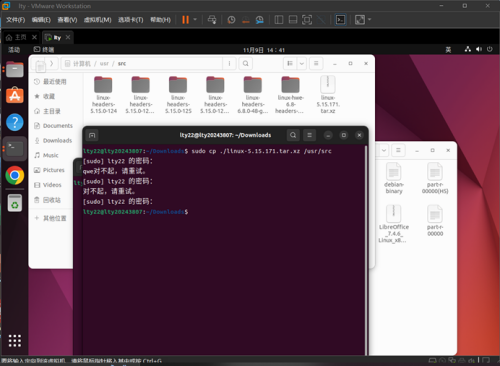
Task: Open the 虚拟机(M) menu
Action: [97, 20]
